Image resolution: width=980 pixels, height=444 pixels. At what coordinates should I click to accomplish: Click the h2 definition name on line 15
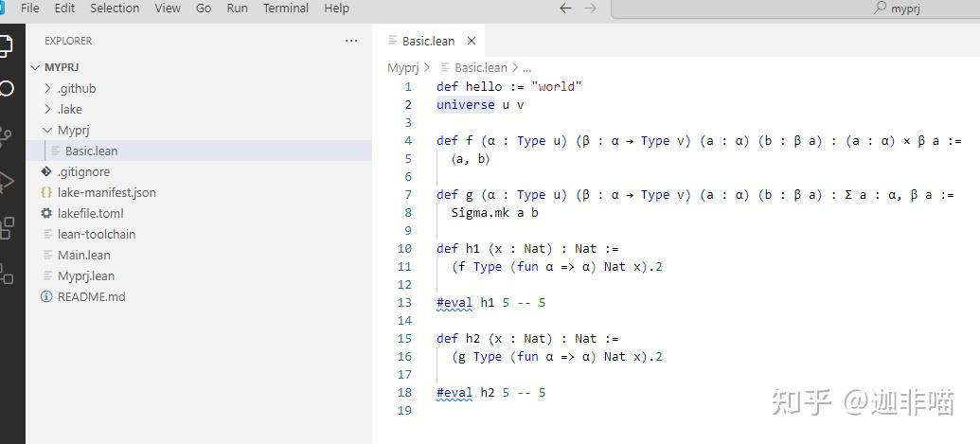[472, 339]
